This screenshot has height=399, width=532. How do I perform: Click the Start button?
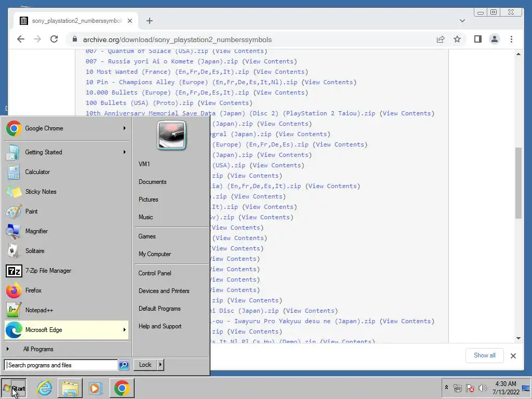tap(14, 388)
